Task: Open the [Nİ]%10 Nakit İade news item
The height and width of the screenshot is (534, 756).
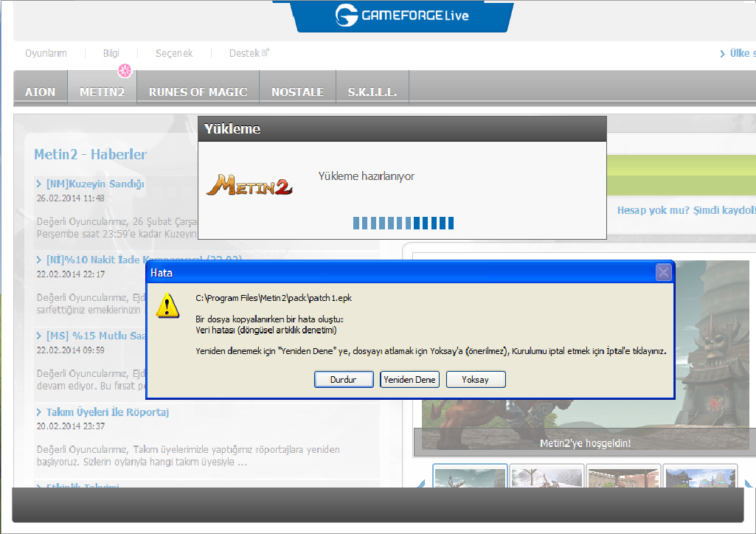Action: tap(95, 260)
